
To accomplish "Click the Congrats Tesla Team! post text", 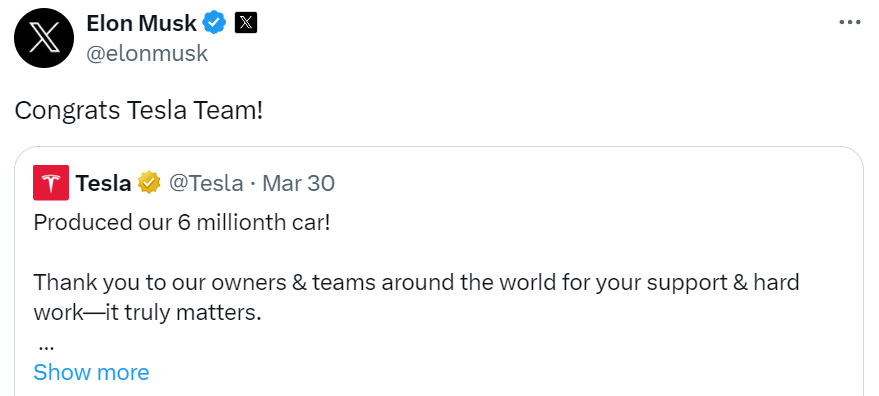I will click(138, 111).
